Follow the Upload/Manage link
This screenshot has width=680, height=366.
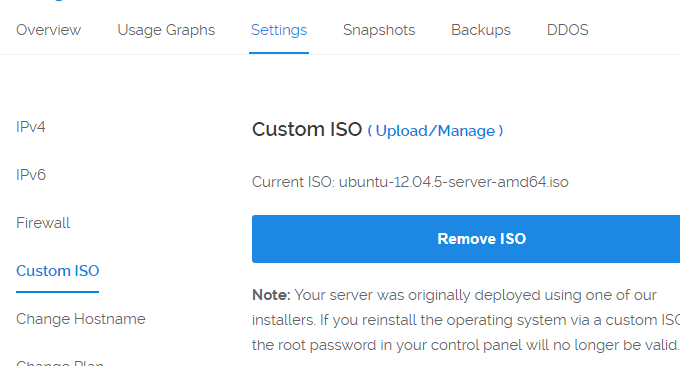pyautogui.click(x=435, y=131)
